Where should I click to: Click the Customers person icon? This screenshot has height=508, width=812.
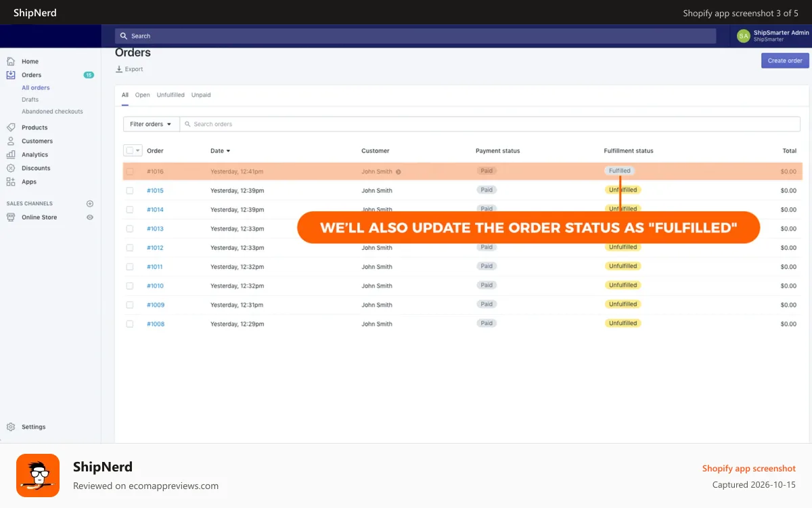(x=11, y=141)
